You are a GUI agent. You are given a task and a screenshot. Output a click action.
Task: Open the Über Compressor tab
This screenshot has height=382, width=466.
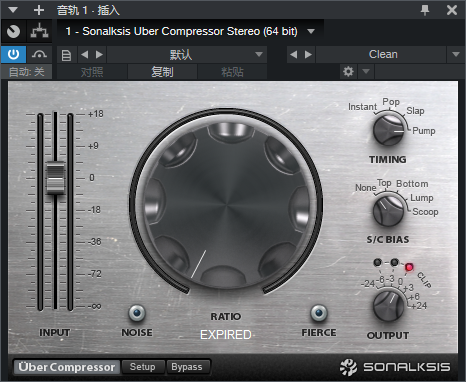tap(67, 367)
